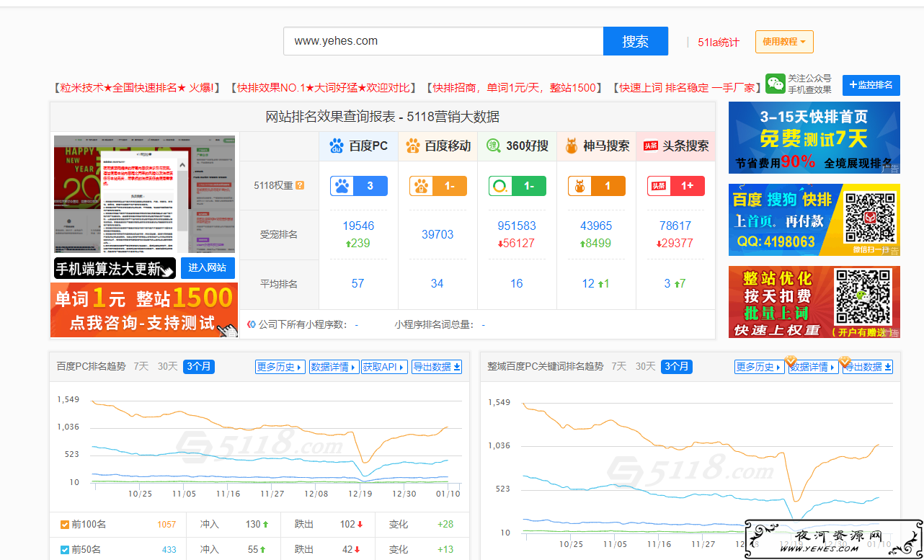
Task: Click the mini-program icon beside 公司下所有小程序数
Action: coord(251,324)
